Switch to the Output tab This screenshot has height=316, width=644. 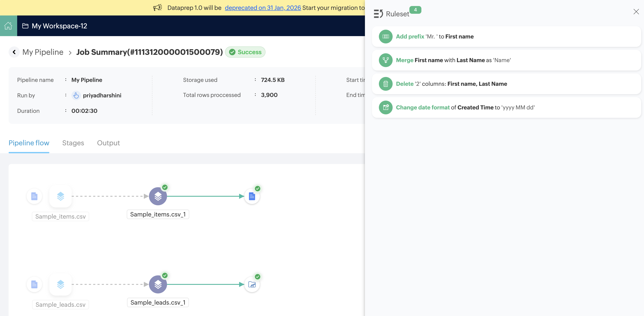click(108, 143)
